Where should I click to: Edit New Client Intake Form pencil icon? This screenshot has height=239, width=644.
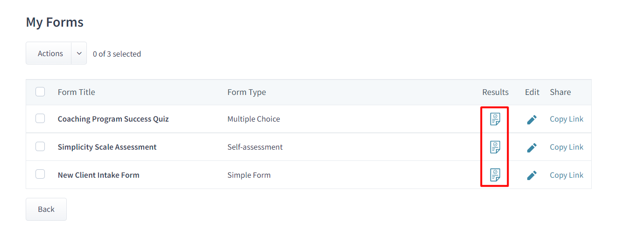[531, 175]
